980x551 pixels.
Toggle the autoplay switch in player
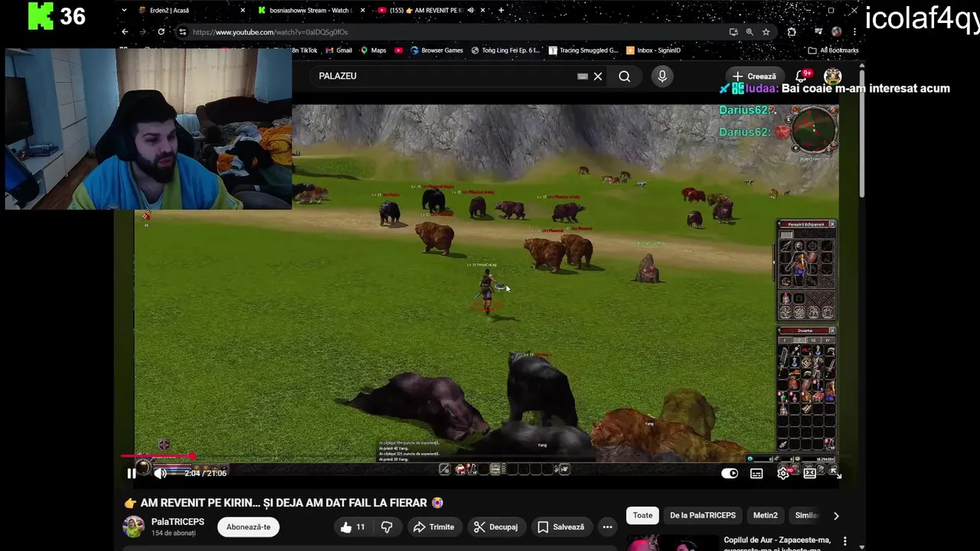[729, 474]
